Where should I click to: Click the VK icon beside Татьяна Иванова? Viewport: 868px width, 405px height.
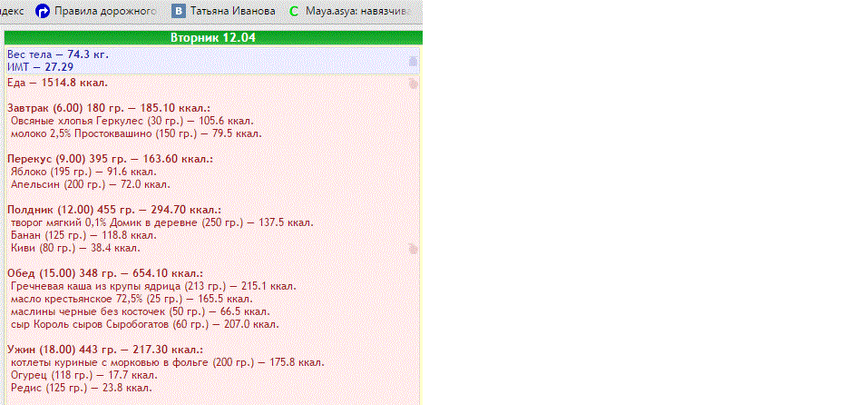click(x=179, y=11)
